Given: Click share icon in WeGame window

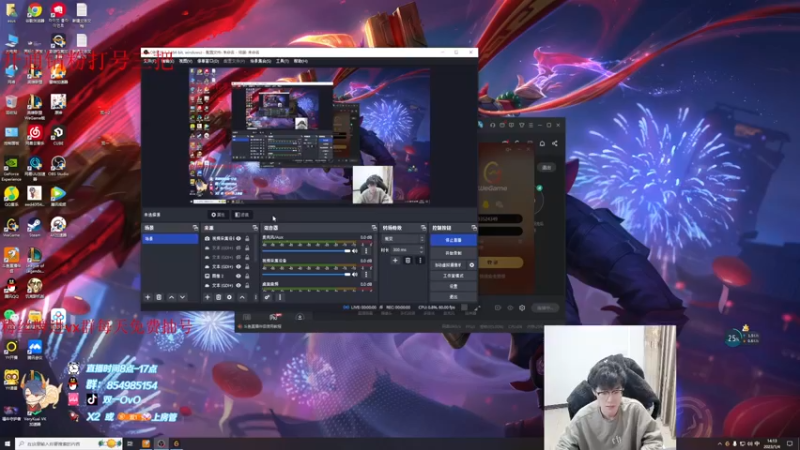Looking at the screenshot, I should pyautogui.click(x=555, y=143).
